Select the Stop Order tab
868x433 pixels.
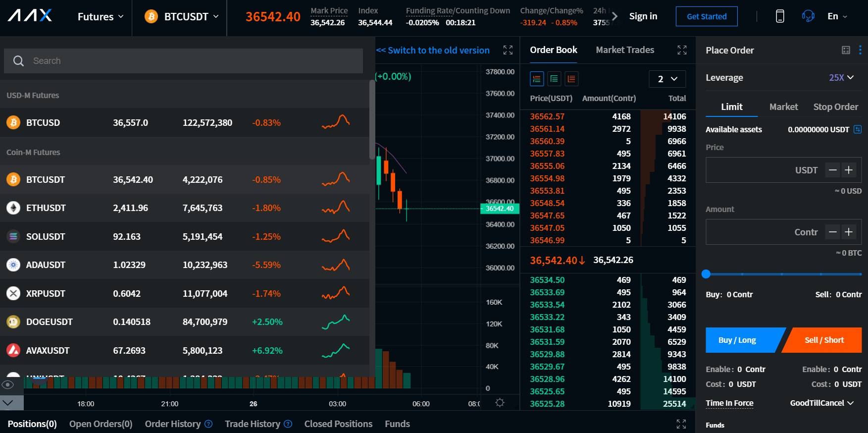tap(836, 107)
